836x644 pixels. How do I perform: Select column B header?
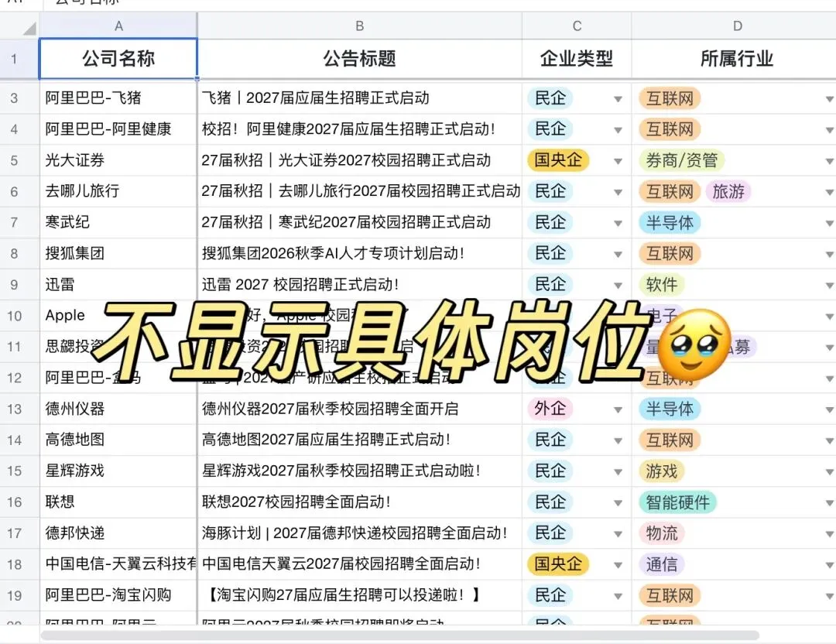click(360, 26)
